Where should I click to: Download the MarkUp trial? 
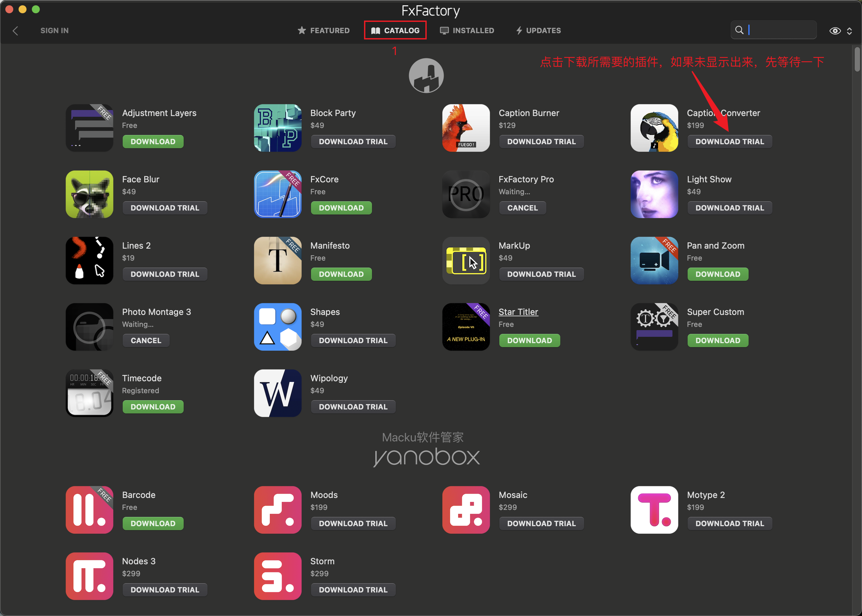(x=541, y=274)
